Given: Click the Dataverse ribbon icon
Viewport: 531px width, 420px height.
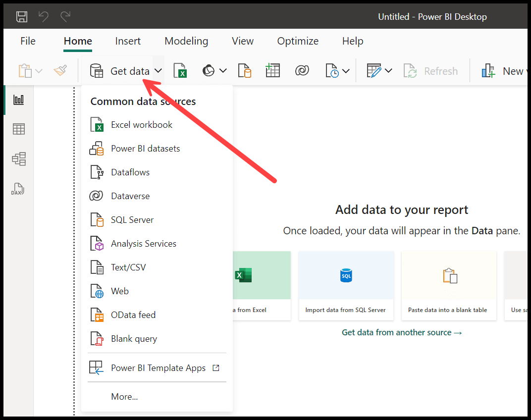Looking at the screenshot, I should click(302, 71).
